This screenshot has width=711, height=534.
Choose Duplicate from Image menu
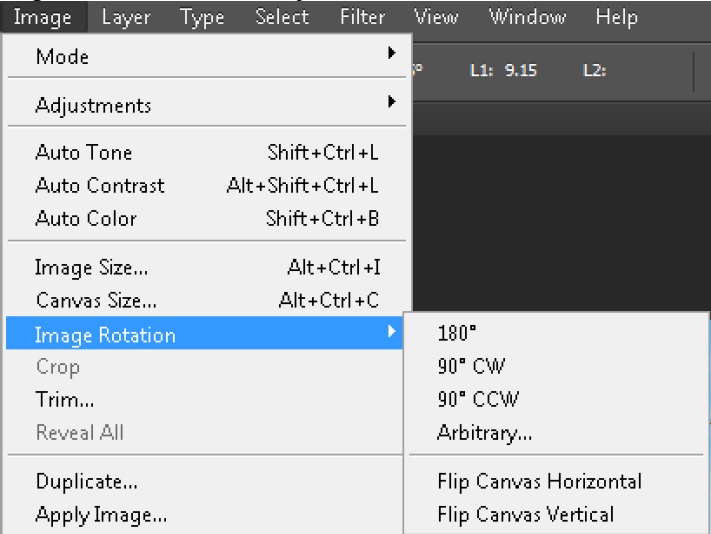(86, 482)
